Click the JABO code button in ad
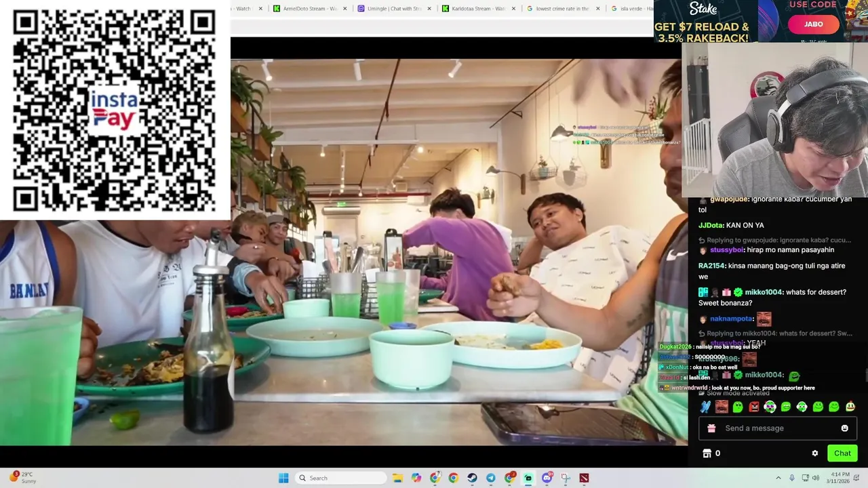The width and height of the screenshot is (868, 488). coord(813,24)
